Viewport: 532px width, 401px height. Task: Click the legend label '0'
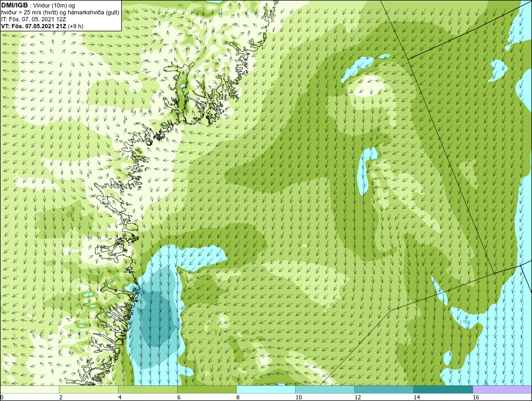click(x=2, y=397)
